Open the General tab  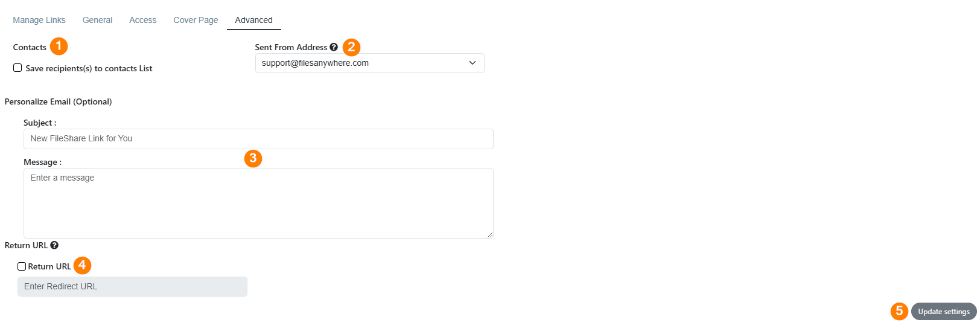97,20
